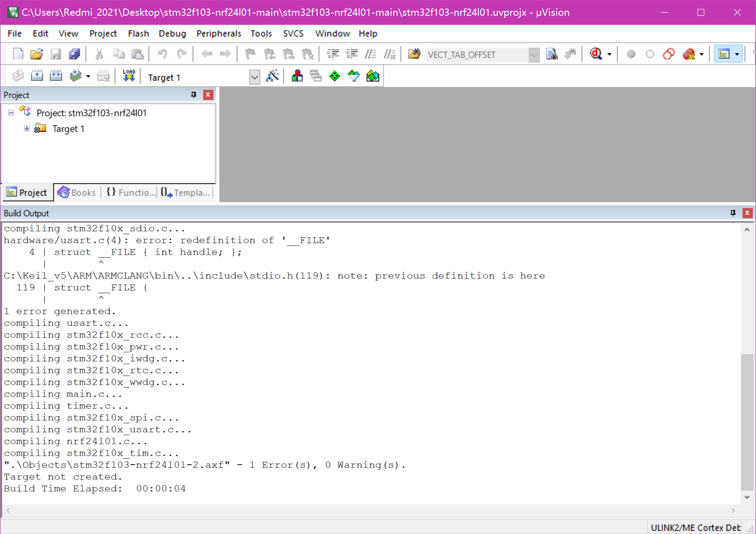Open the Edit menu

pos(40,34)
